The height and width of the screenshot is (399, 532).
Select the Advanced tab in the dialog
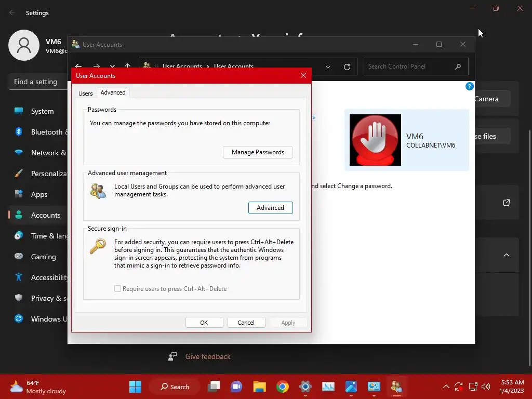pos(113,92)
